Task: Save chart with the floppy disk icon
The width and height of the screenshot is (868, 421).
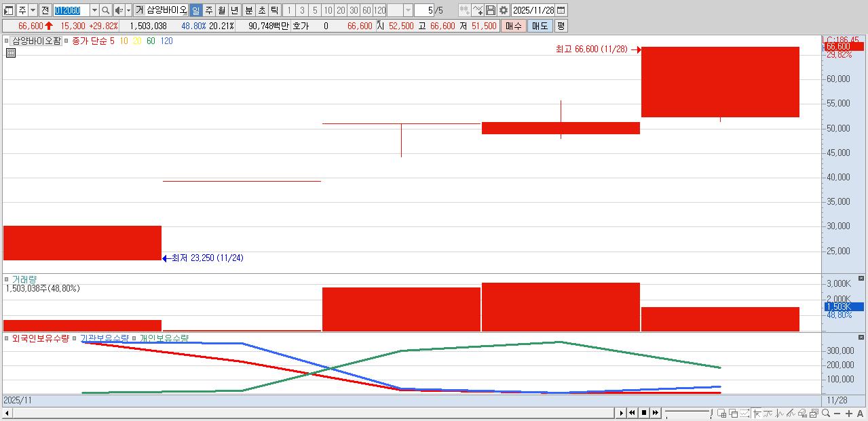Action: [491, 10]
